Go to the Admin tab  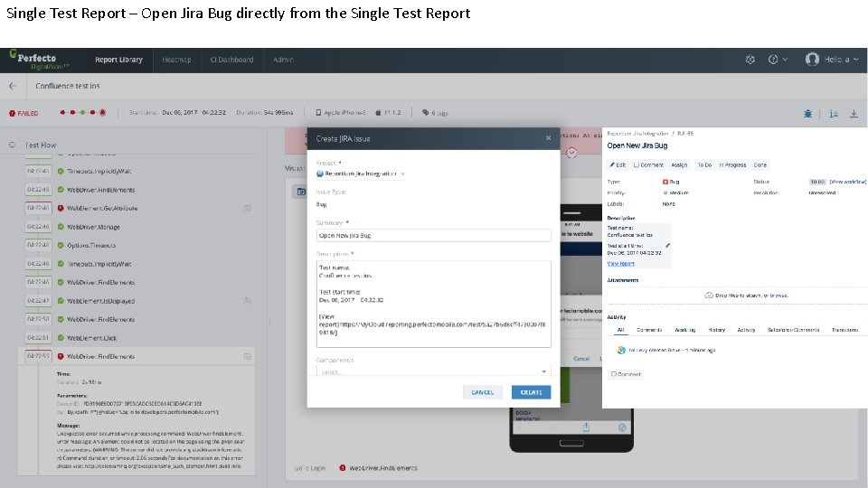(x=283, y=60)
